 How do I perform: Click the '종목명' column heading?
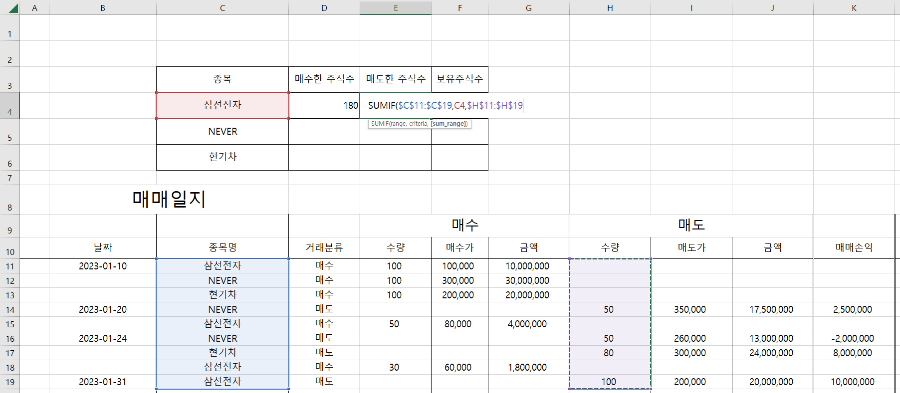pos(222,247)
